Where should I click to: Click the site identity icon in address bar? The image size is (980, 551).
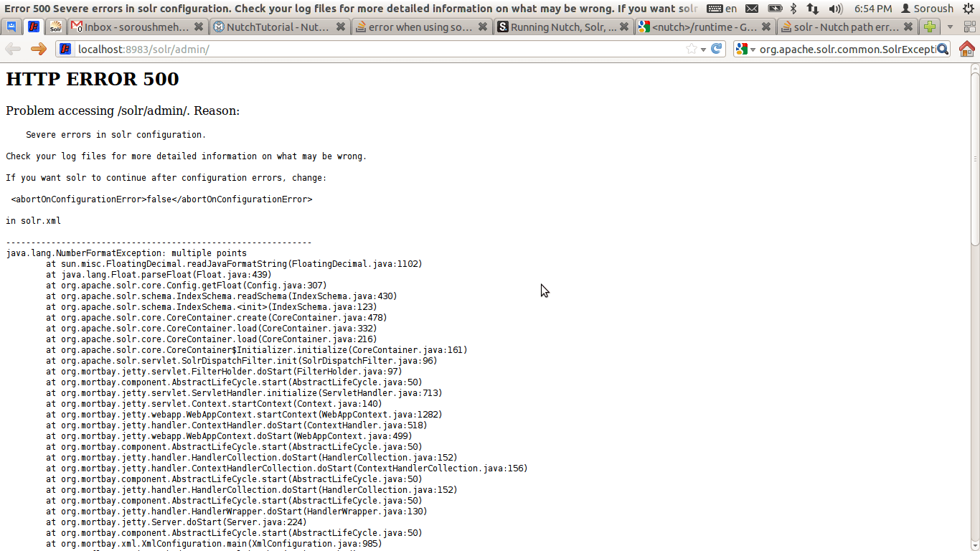tap(65, 49)
